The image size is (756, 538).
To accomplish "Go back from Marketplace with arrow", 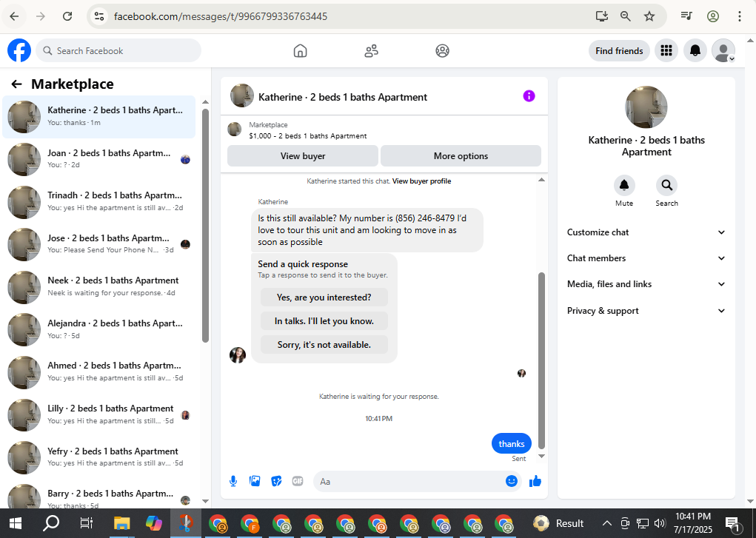I will click(17, 84).
